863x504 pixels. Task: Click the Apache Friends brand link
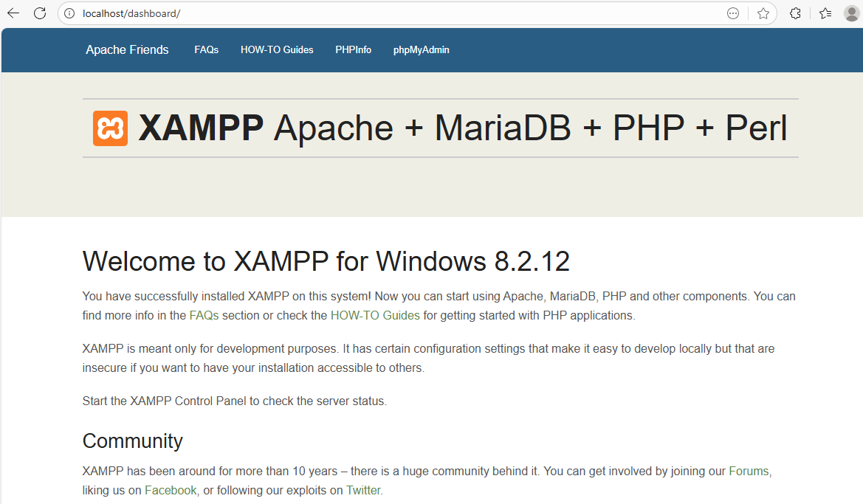pos(127,50)
